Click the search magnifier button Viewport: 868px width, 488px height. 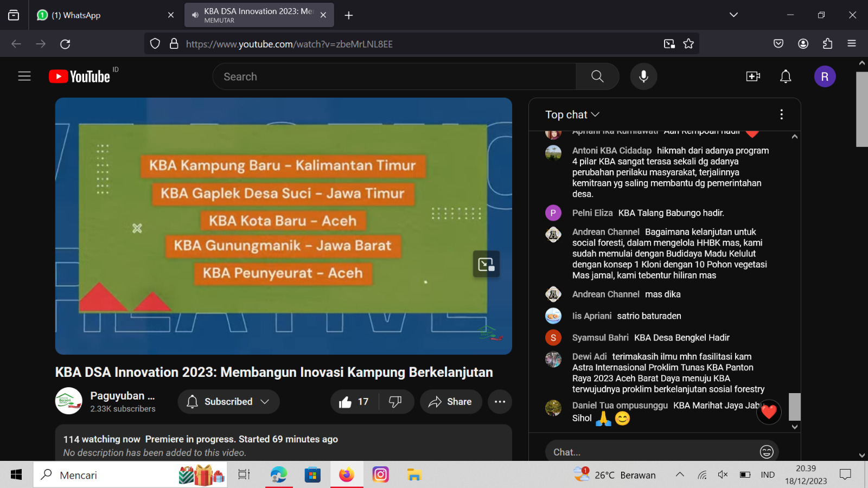pos(597,76)
